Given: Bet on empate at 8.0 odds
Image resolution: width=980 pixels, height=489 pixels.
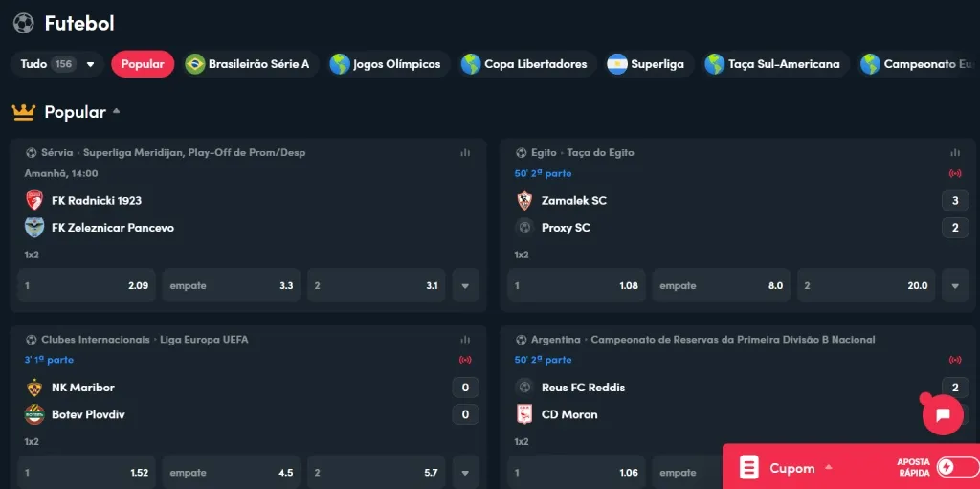Looking at the screenshot, I should (x=722, y=286).
